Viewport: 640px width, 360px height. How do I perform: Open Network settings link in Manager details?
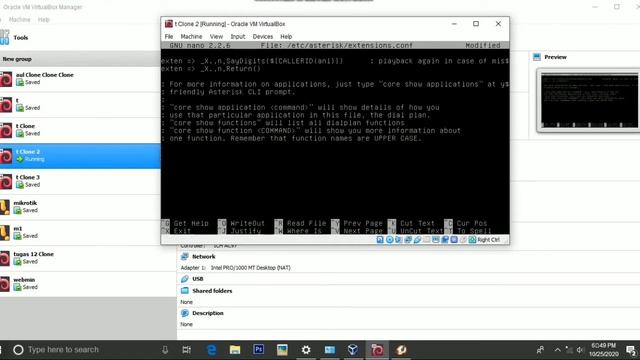pyautogui.click(x=203, y=257)
